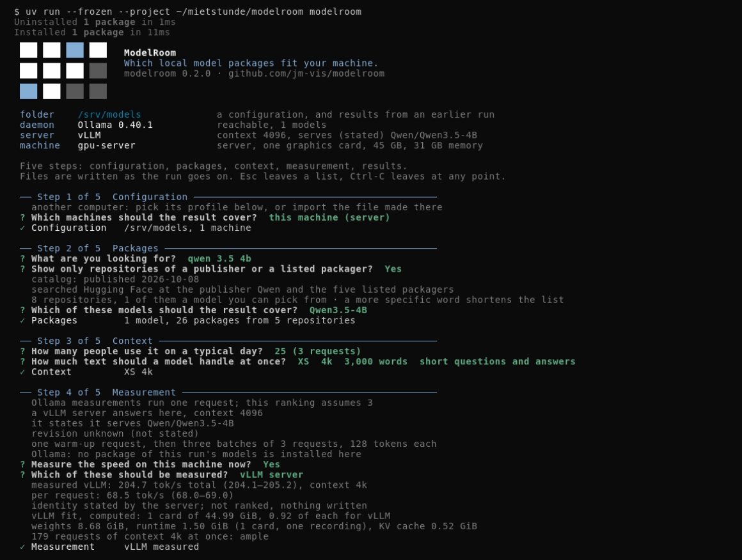Image resolution: width=742 pixels, height=560 pixels.
Task: Click the 'it states it serves Qwen/Qwen3.5-4B' line
Action: tap(132, 423)
